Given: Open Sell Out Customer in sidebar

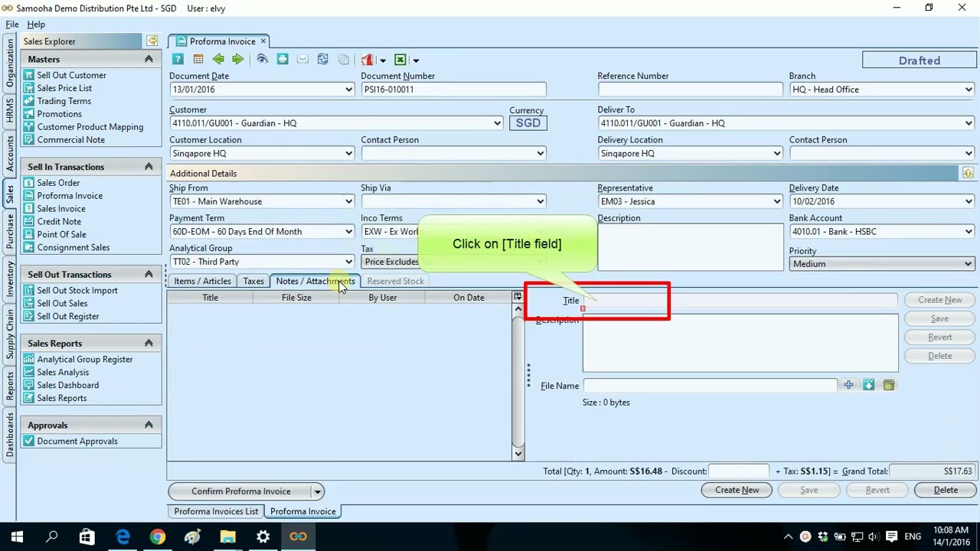Looking at the screenshot, I should click(72, 75).
